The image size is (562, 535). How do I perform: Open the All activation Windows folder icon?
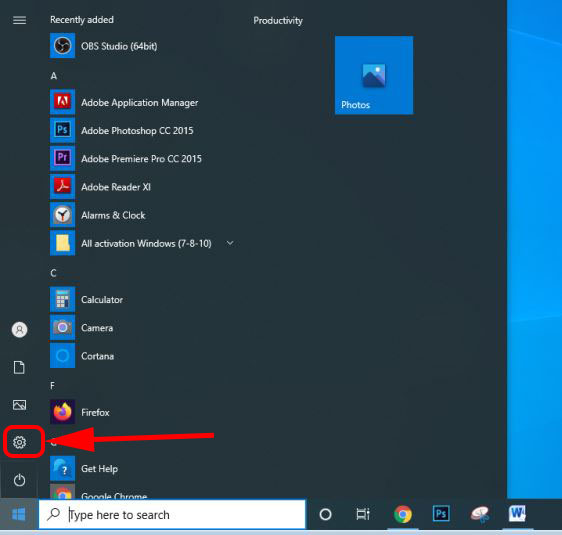tap(62, 243)
